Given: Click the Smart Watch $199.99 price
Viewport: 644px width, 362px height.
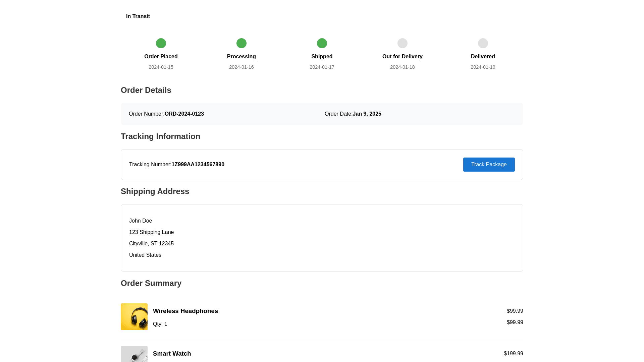Looking at the screenshot, I should click(x=513, y=354).
